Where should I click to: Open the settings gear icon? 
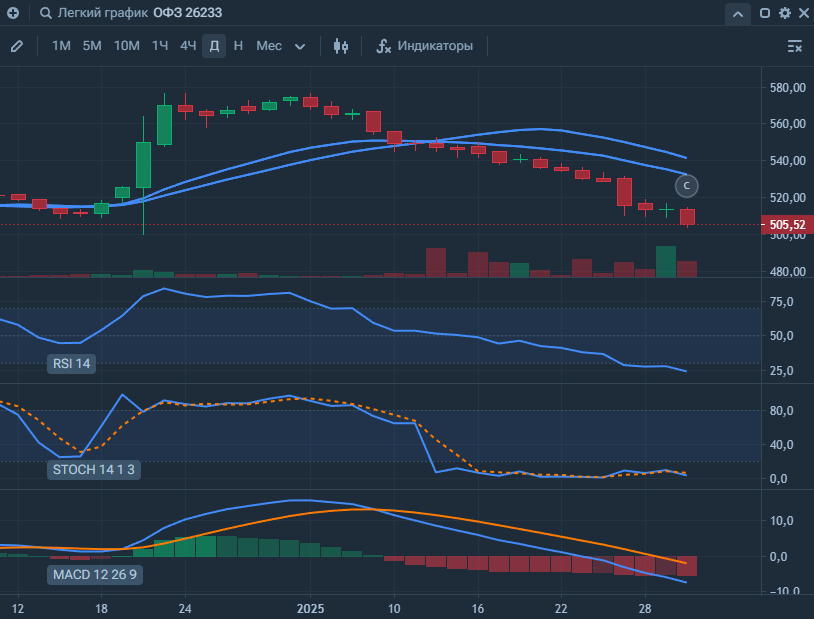click(x=784, y=14)
